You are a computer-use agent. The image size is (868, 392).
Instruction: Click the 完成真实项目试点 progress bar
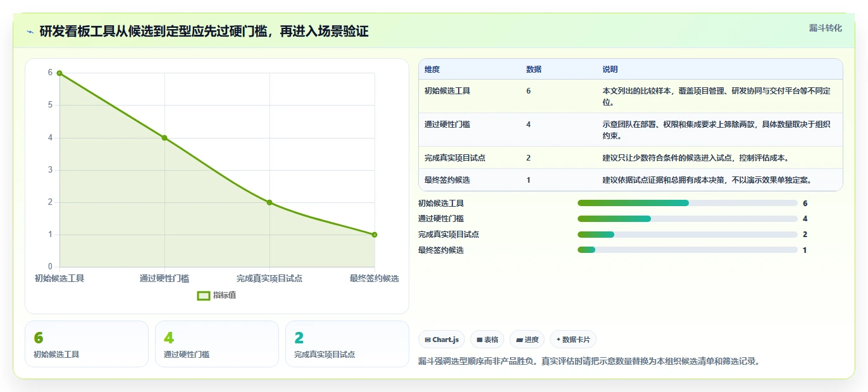688,235
